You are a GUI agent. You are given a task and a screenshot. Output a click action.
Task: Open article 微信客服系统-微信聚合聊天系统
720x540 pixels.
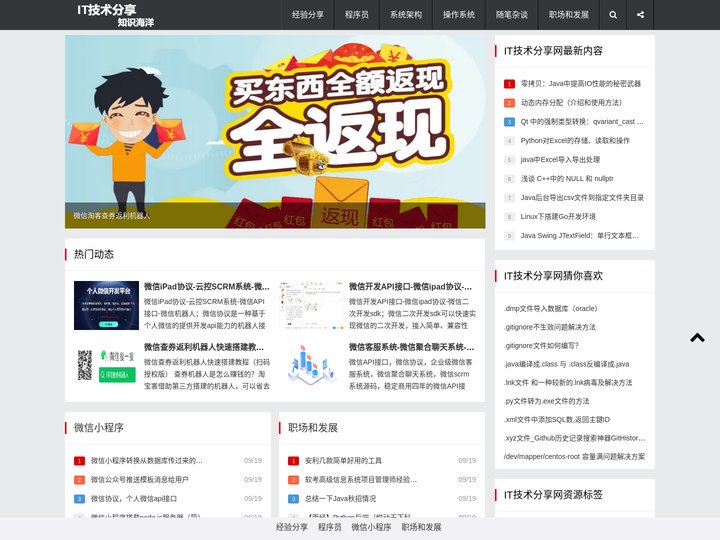pyautogui.click(x=411, y=347)
